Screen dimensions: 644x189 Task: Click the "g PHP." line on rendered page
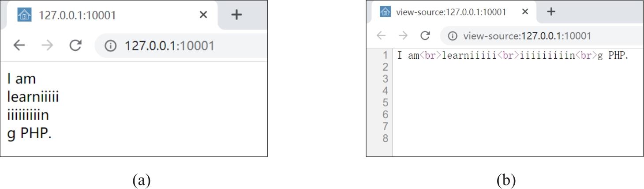[30, 133]
